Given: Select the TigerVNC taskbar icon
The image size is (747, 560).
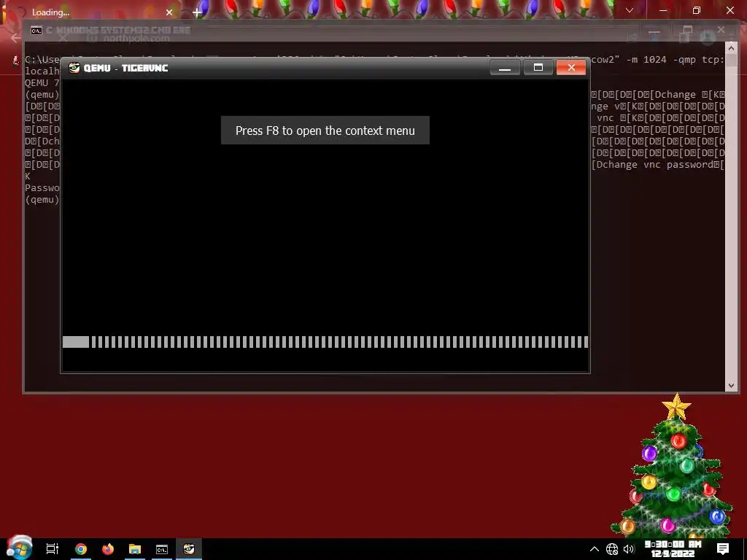Looking at the screenshot, I should click(x=189, y=549).
